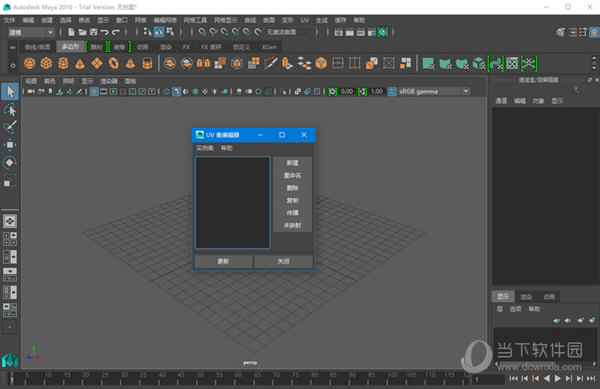Toggle snap to grid magnet
This screenshot has height=389, width=600.
click(202, 32)
